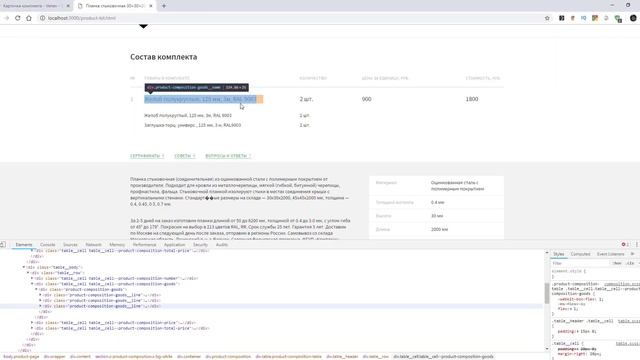Image resolution: width=640 pixels, height=360 pixels.
Task: Open the ВОПРОСЫ И ОТВЕТЫ link
Action: 228,156
